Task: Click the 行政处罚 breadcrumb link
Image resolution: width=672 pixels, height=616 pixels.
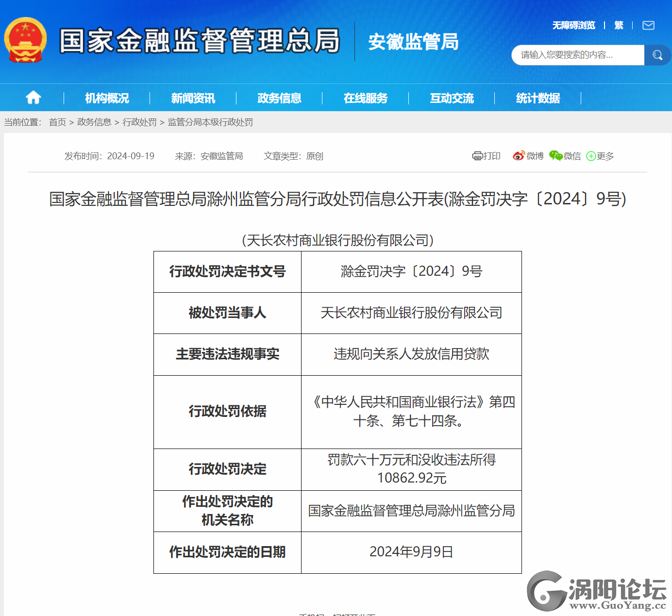Action: [139, 122]
